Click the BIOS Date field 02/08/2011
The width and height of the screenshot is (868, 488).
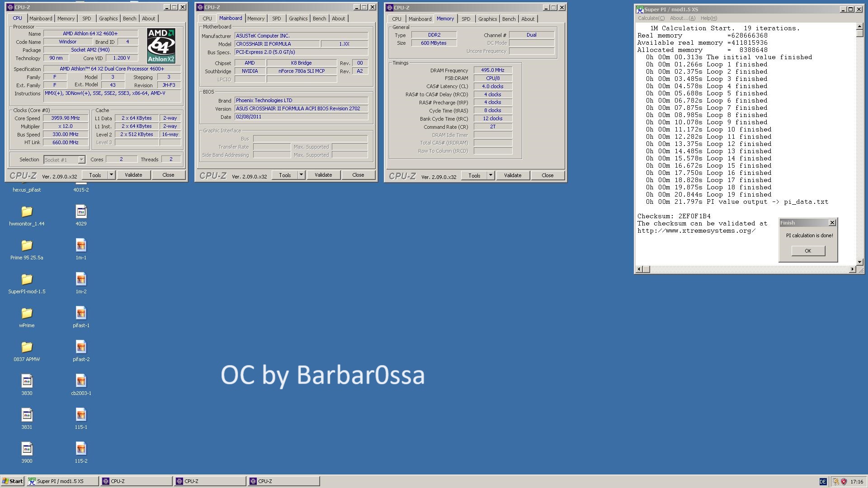301,117
